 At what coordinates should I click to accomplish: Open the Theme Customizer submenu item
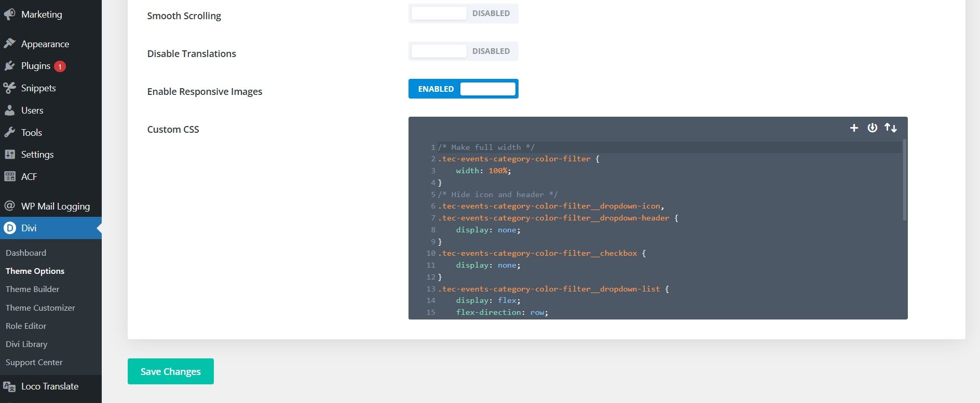click(x=40, y=308)
